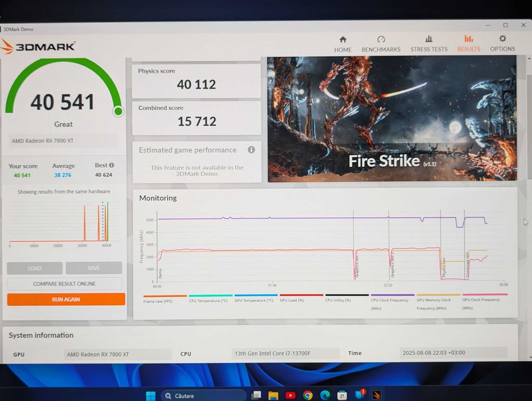The width and height of the screenshot is (532, 401).
Task: Open the Home icon in navigation
Action: pos(342,40)
